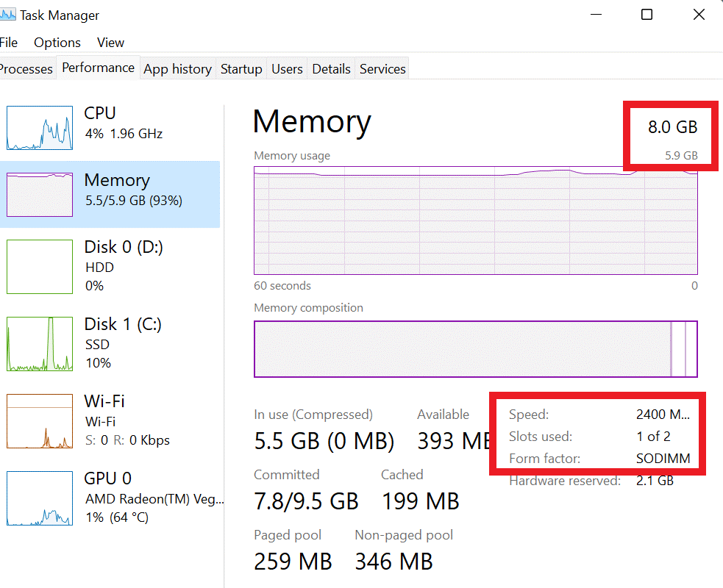723x588 pixels.
Task: Open Disk 0 (D:) HDD monitor
Action: tap(39, 267)
